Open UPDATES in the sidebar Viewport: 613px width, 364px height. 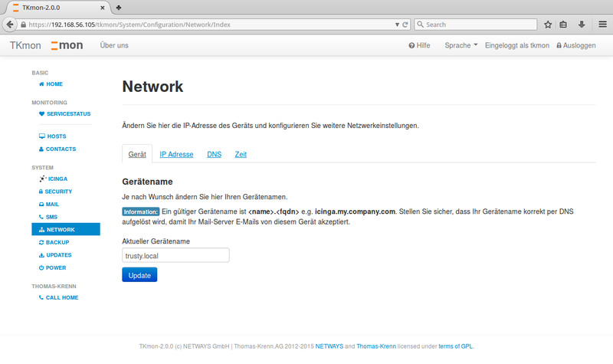(x=55, y=255)
